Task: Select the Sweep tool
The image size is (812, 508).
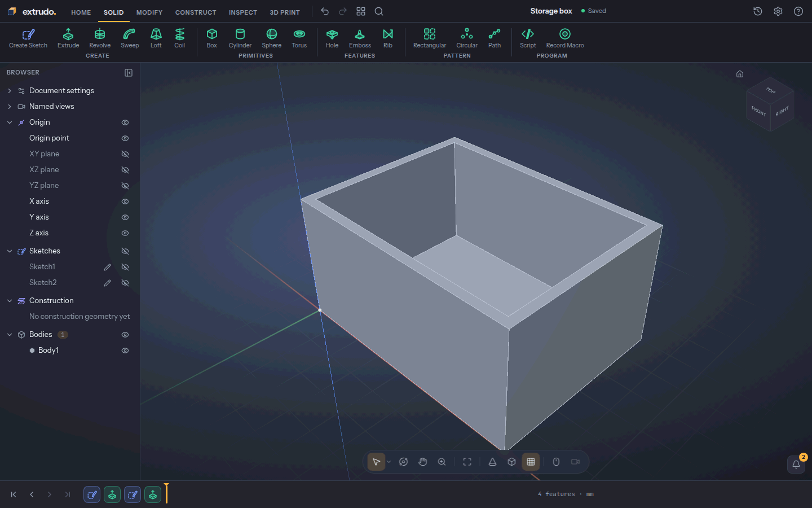Action: (130, 38)
